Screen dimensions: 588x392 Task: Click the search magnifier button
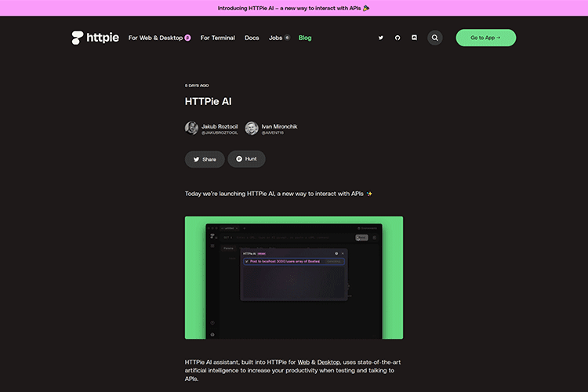[x=434, y=38]
